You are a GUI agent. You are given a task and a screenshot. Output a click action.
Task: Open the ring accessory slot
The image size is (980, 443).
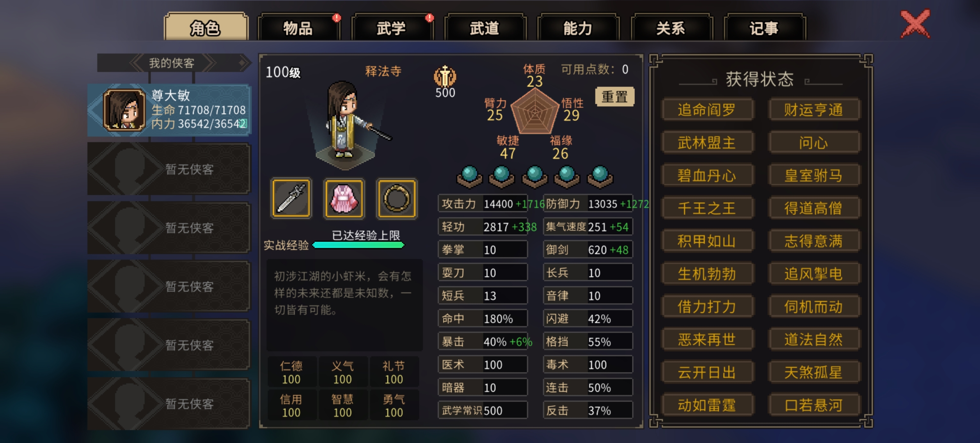pos(397,199)
